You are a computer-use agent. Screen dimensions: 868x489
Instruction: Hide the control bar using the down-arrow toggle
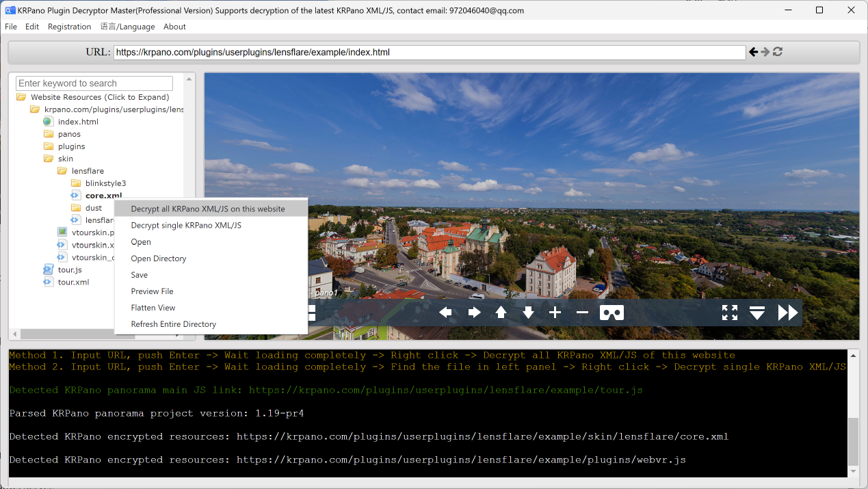click(757, 312)
